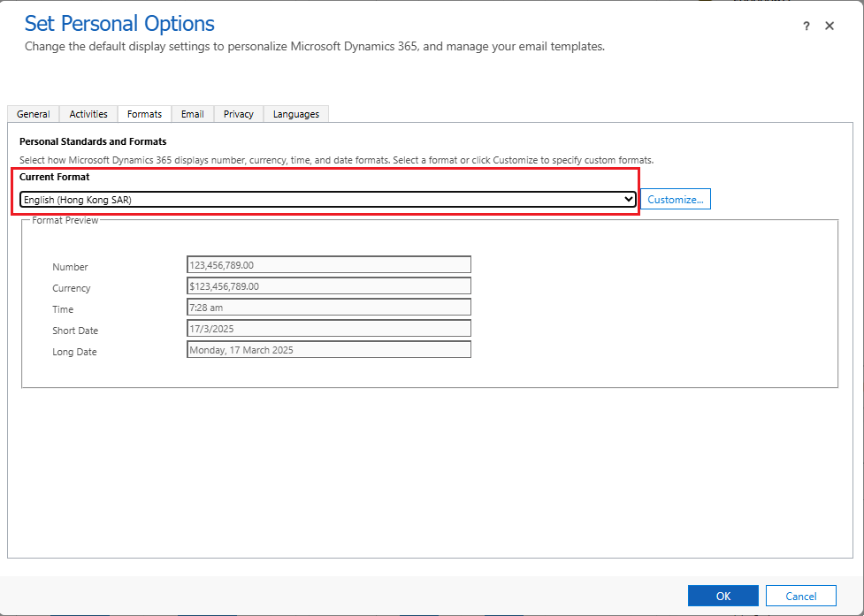This screenshot has width=864, height=616.
Task: Click the Customize... button
Action: click(x=675, y=200)
